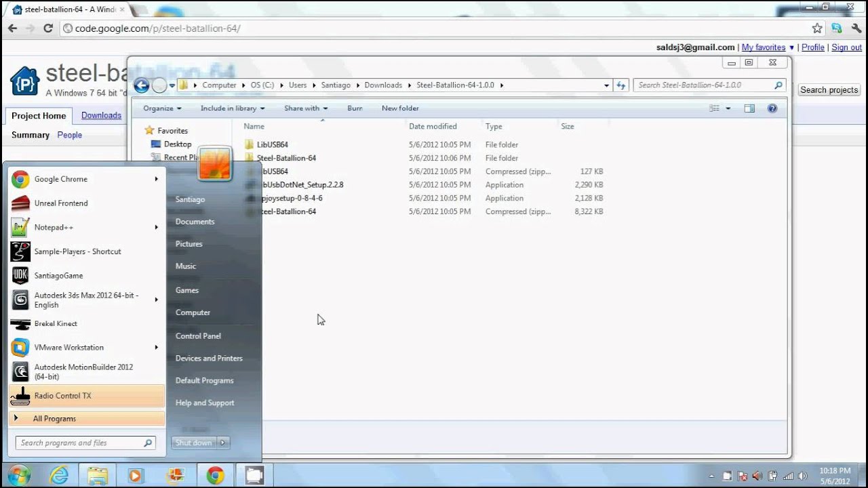Click New folder button
The height and width of the screenshot is (488, 868).
click(x=400, y=108)
